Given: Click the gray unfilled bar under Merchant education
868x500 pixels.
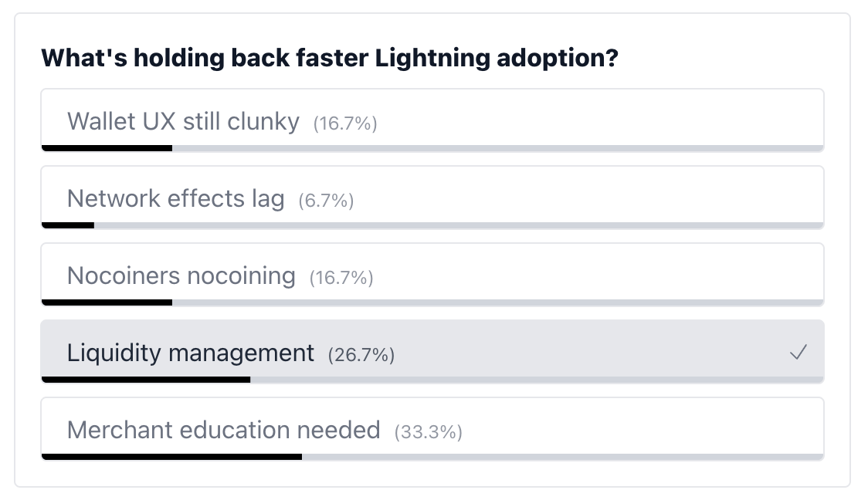Looking at the screenshot, I should [562, 457].
